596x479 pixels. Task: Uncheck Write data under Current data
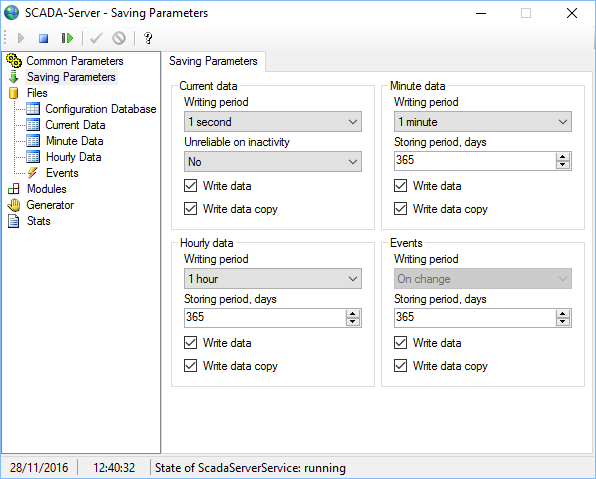(190, 186)
